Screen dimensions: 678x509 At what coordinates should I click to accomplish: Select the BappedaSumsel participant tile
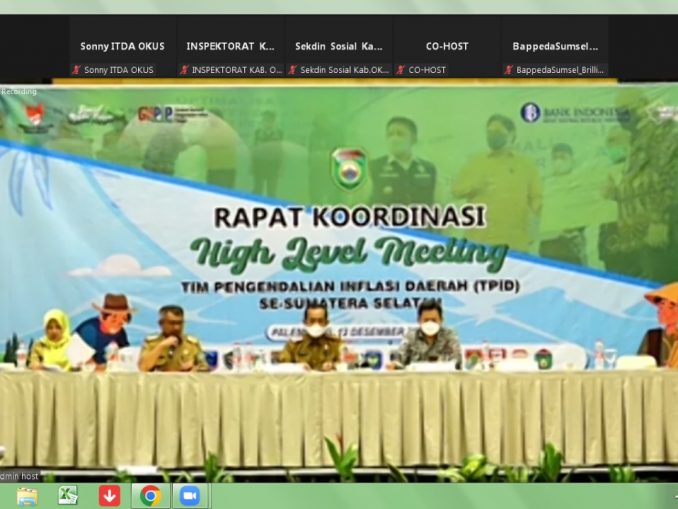point(555,46)
